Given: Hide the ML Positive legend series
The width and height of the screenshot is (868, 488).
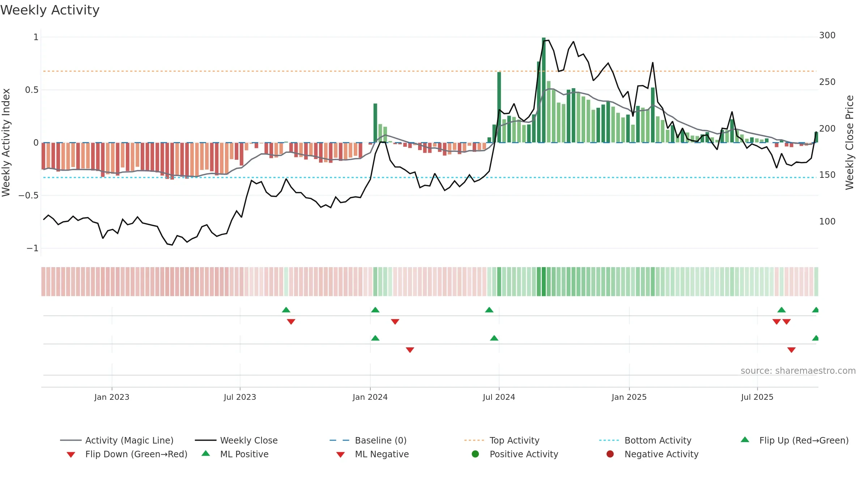Looking at the screenshot, I should point(235,454).
